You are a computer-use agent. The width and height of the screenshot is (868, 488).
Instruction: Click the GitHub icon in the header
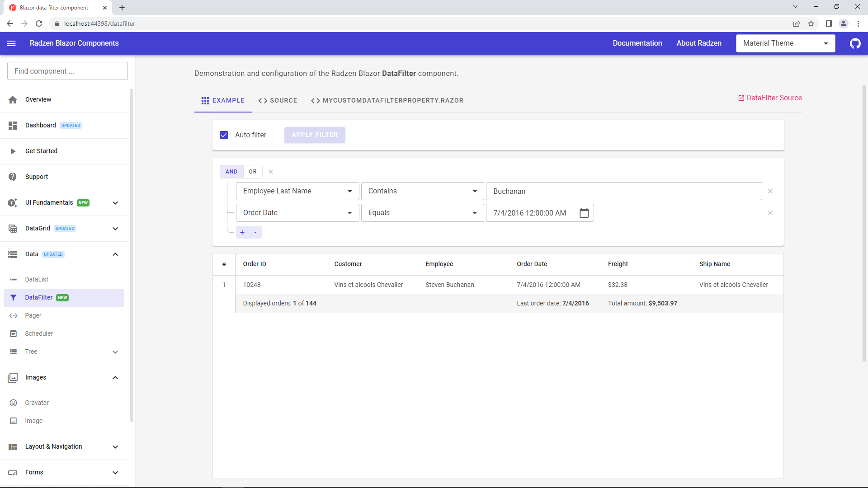855,43
